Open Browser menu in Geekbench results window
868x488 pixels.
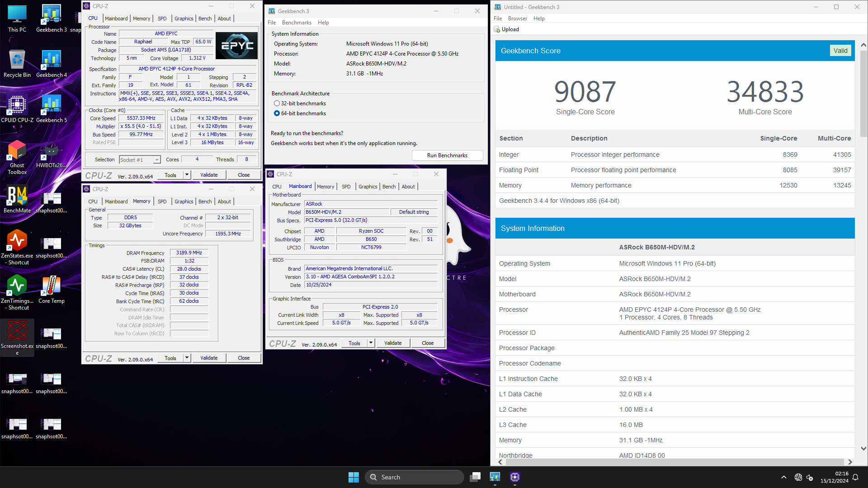518,19
